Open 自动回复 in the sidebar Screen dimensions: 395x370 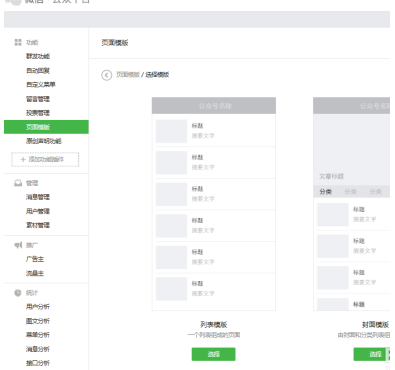click(x=38, y=71)
